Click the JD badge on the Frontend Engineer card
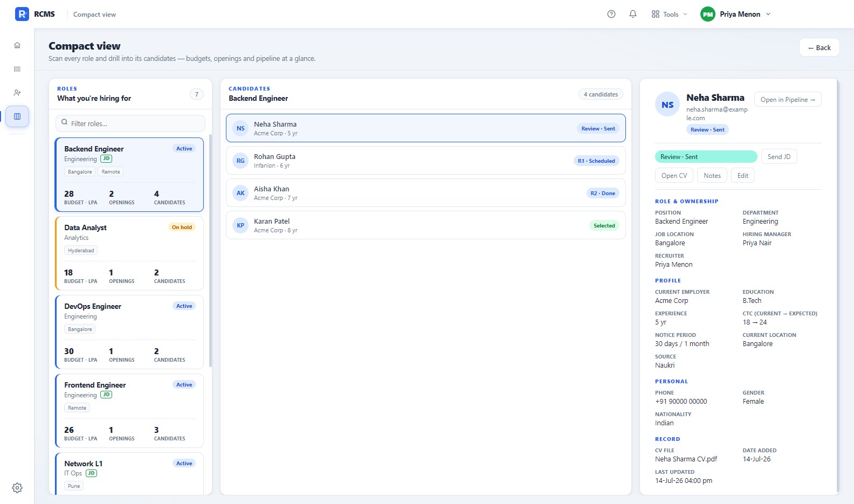The image size is (854, 504). pyautogui.click(x=106, y=395)
